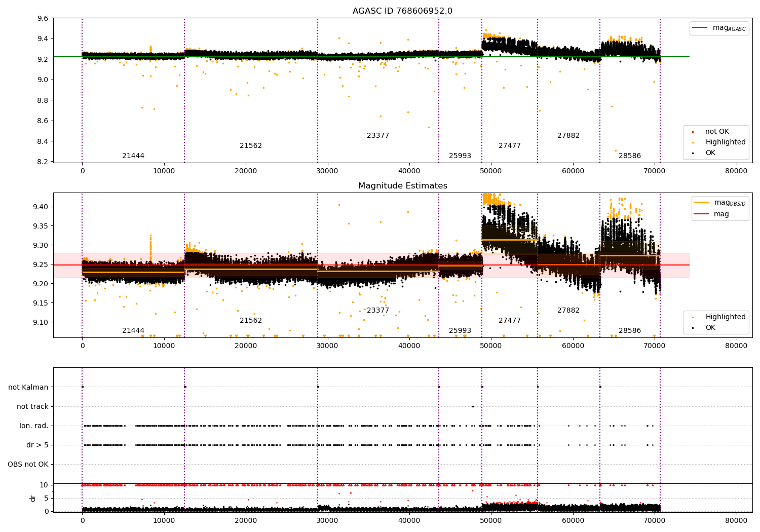Image resolution: width=760 pixels, height=532 pixels.
Task: Click the 9.15 y-axis tick in middle plot
Action: point(42,303)
